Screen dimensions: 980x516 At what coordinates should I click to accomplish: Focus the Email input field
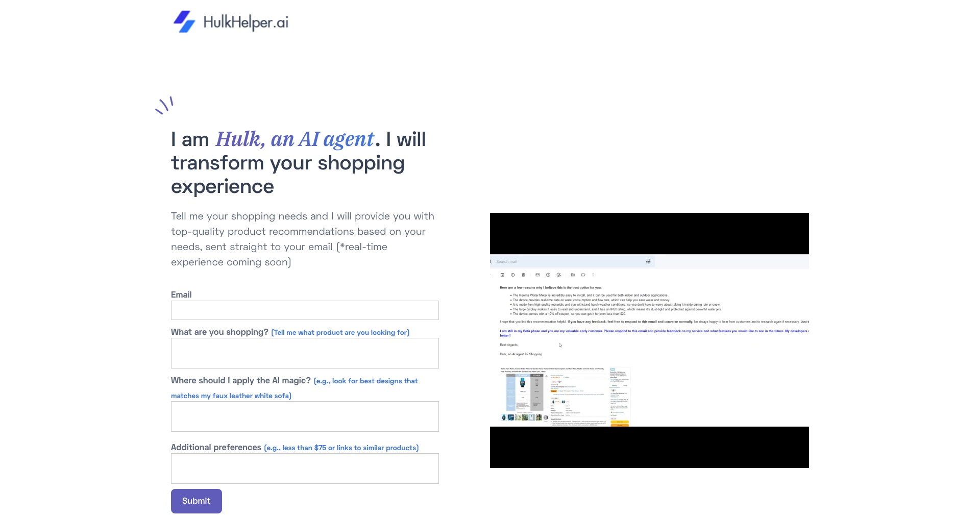click(305, 310)
